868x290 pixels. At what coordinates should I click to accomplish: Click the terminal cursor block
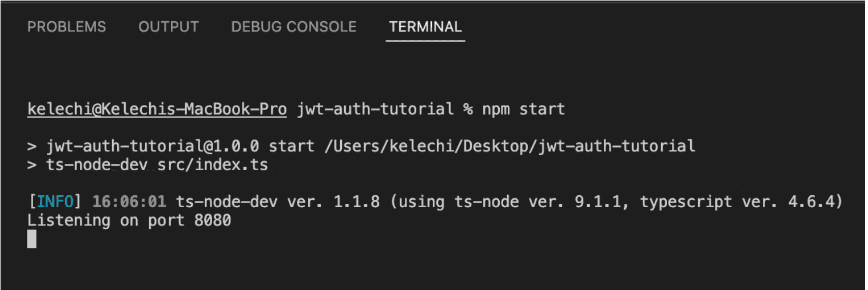(31, 239)
